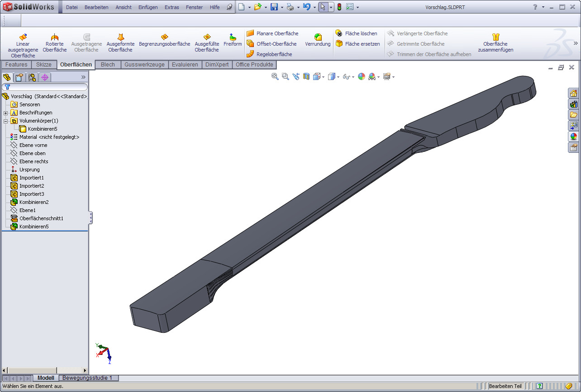Select the Fläche ersetzen command
This screenshot has height=392, width=581.
357,44
